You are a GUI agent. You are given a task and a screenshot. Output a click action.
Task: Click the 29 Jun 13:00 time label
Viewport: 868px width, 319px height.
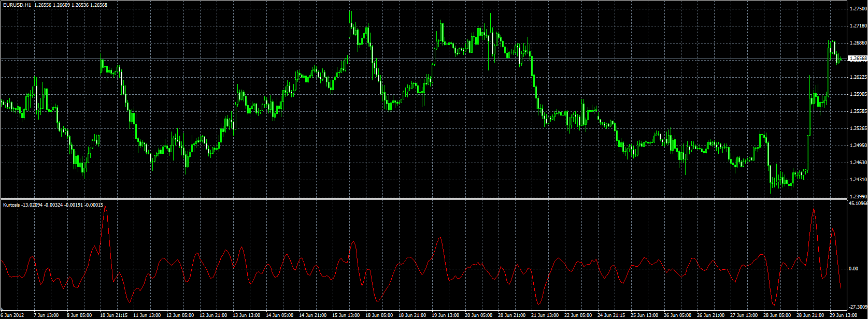pos(843,315)
